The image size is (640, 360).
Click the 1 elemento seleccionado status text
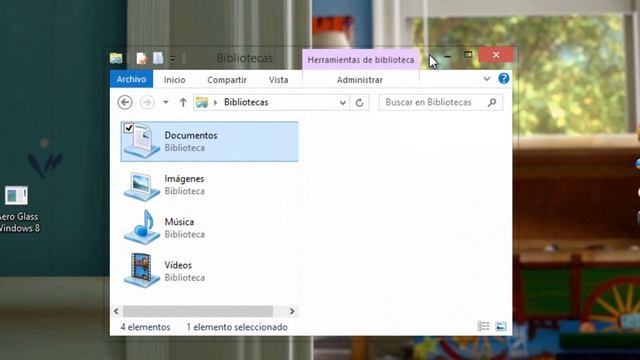pos(237,327)
